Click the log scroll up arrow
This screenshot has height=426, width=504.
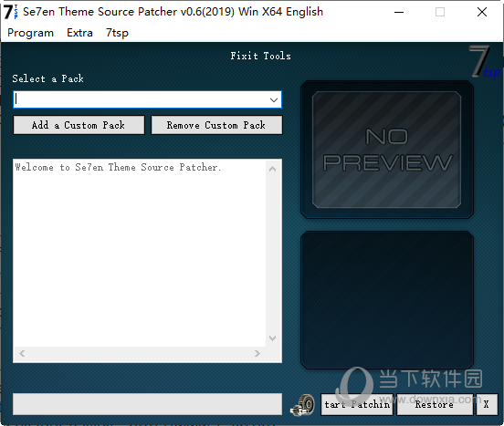pyautogui.click(x=273, y=169)
